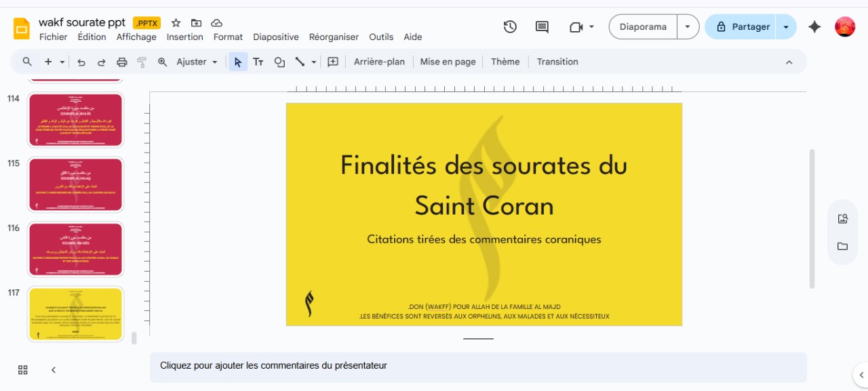This screenshot has height=391, width=868.
Task: Open the comments history icon
Action: pos(542,27)
